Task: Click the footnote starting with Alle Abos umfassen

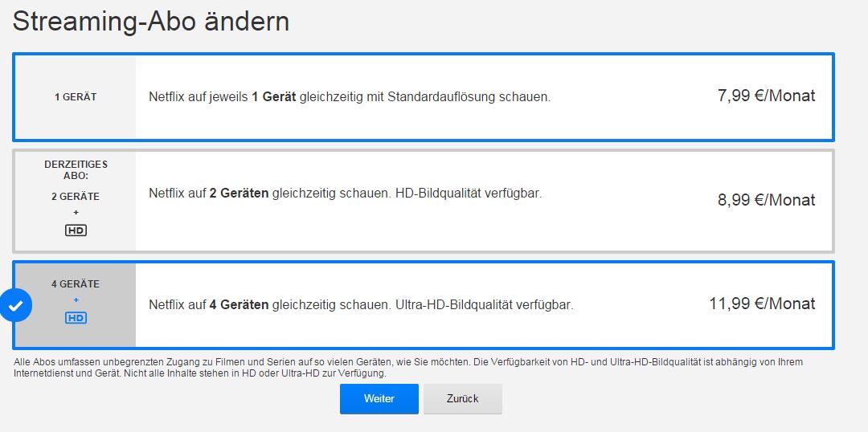Action: click(408, 368)
